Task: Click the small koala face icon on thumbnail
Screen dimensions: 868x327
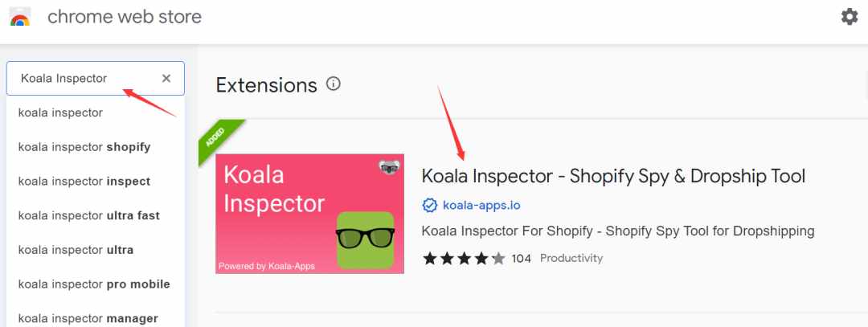Action: [x=389, y=166]
